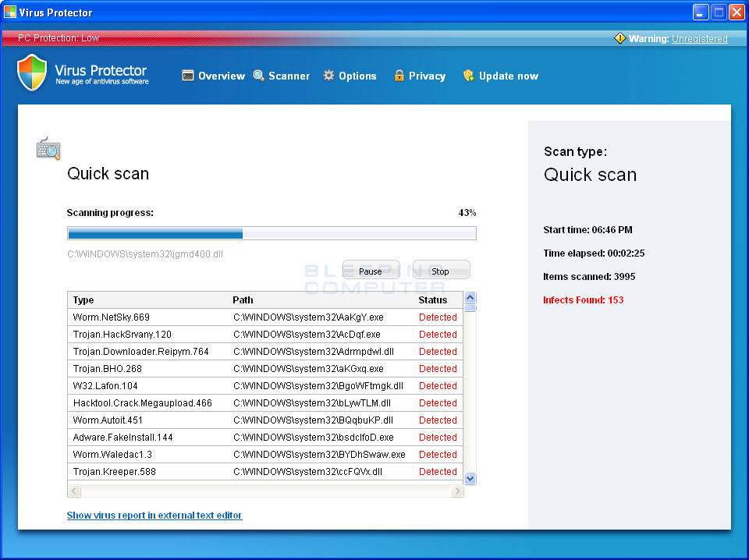Click the Start time: 06:46 PM text

click(587, 229)
